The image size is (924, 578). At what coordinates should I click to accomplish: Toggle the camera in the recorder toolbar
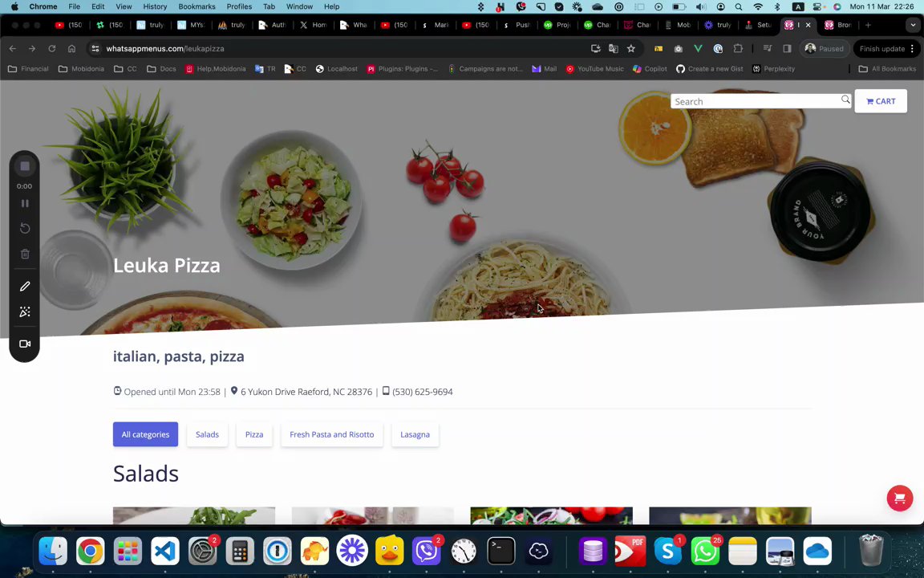coord(25,344)
